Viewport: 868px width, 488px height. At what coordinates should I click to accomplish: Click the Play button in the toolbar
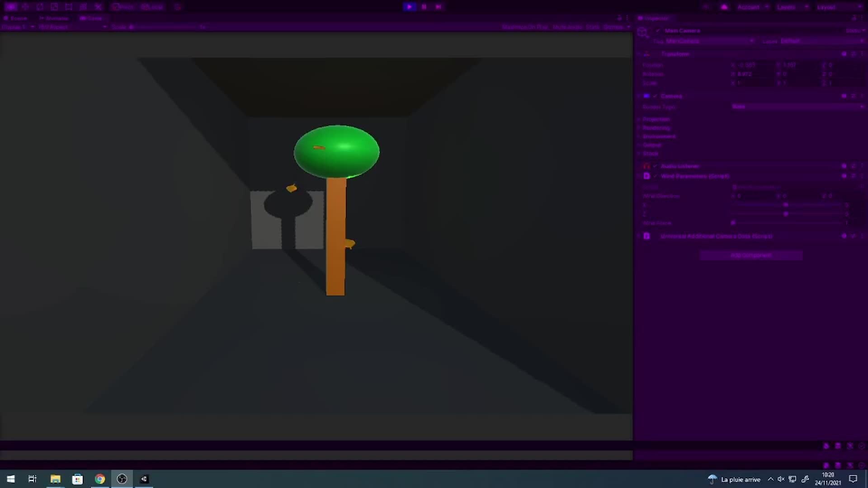409,7
